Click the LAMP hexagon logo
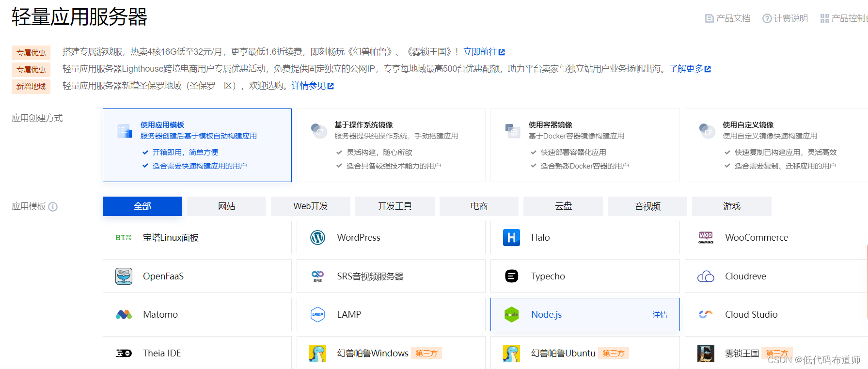 [x=317, y=315]
